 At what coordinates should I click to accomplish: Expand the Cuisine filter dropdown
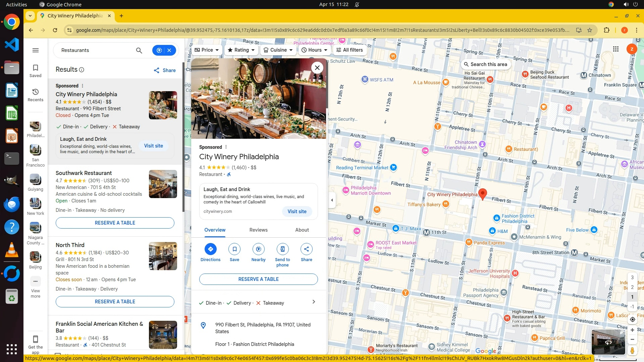(278, 50)
